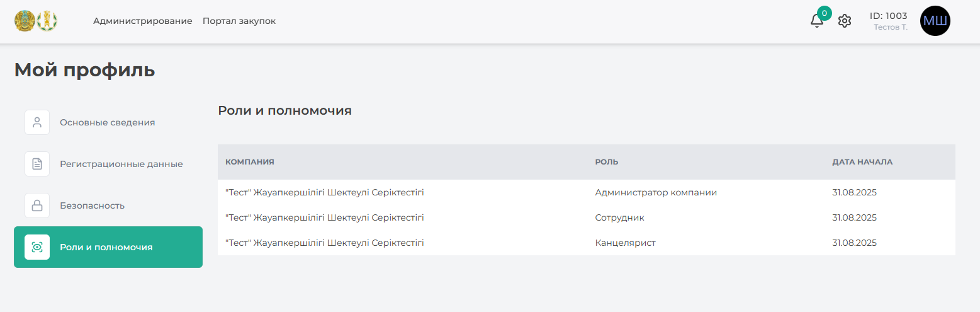Click the person icon for Основные сведения
980x312 pixels.
click(37, 122)
